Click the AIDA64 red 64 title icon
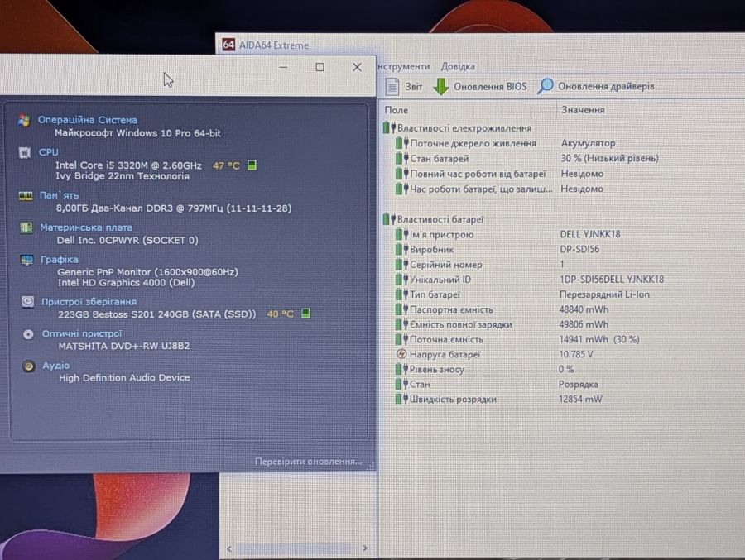Image resolution: width=745 pixels, height=560 pixels. click(228, 45)
